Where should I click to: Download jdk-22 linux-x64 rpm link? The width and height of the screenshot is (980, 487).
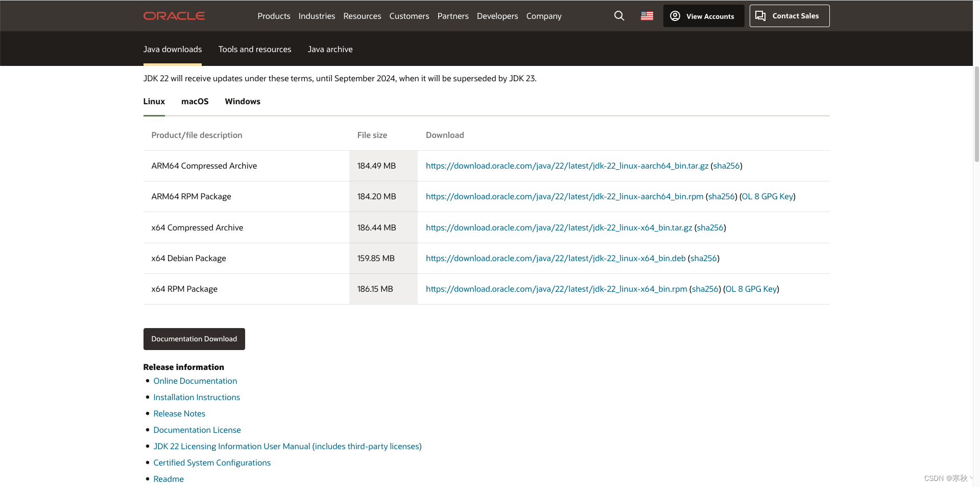pyautogui.click(x=556, y=289)
